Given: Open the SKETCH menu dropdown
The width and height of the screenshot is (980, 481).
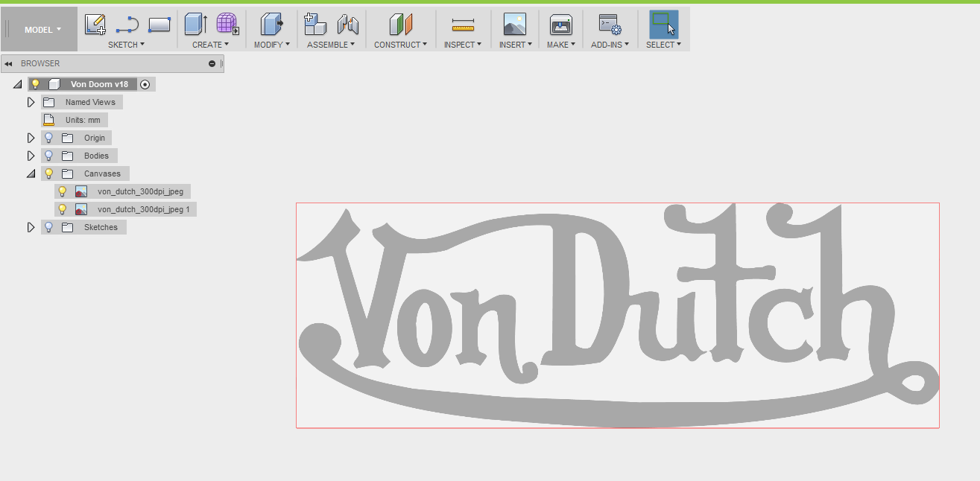Looking at the screenshot, I should point(127,45).
